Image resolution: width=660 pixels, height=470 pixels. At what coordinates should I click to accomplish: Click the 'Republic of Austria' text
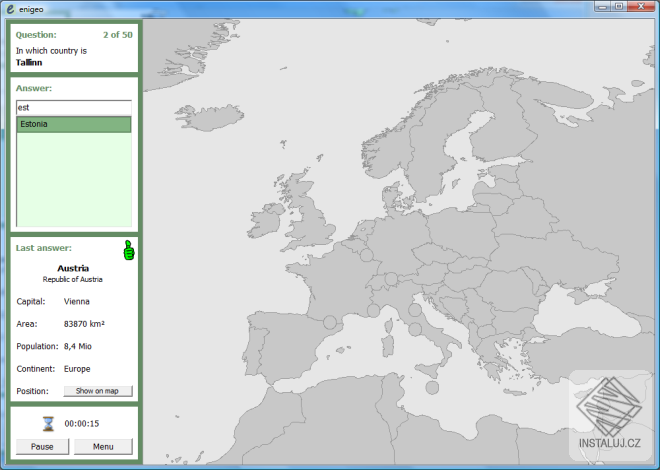coord(72,279)
